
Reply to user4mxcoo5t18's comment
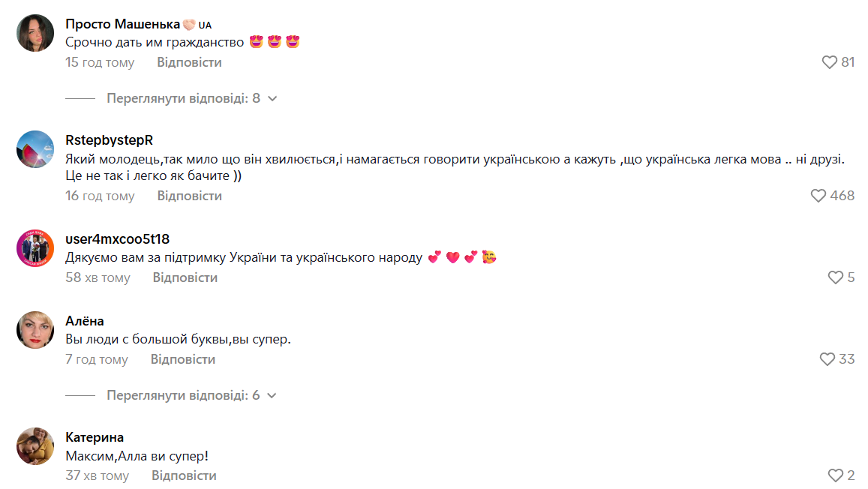(x=185, y=277)
